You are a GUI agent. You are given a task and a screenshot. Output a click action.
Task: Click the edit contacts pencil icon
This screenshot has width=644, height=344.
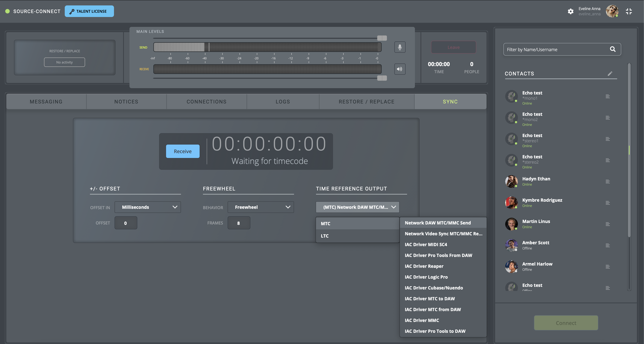610,74
